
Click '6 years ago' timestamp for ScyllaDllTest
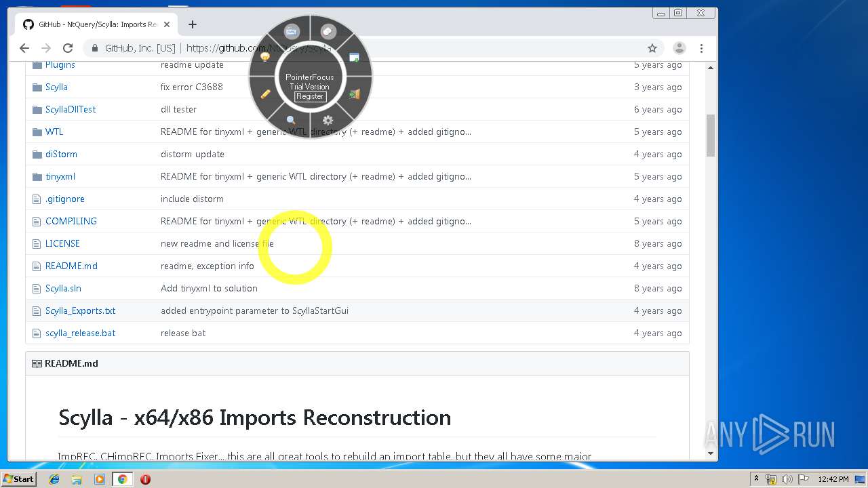pos(658,109)
